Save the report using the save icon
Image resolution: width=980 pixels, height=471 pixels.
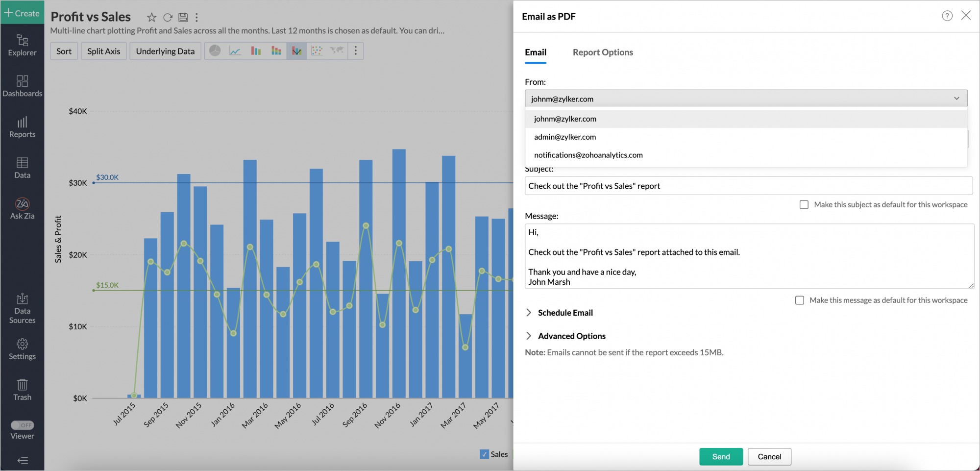183,17
